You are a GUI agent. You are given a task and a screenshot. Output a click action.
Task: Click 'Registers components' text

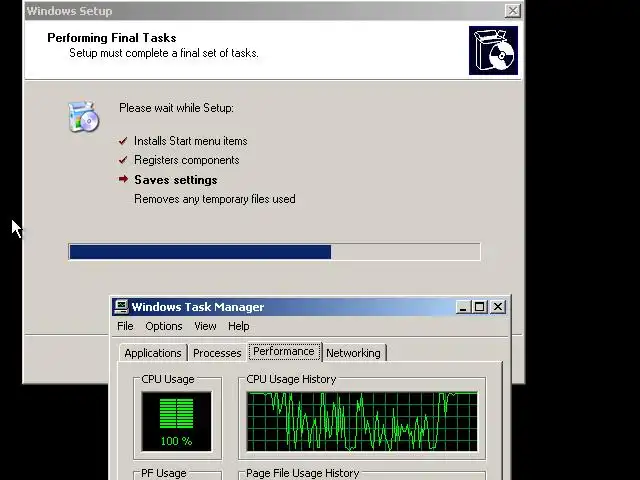click(187, 160)
